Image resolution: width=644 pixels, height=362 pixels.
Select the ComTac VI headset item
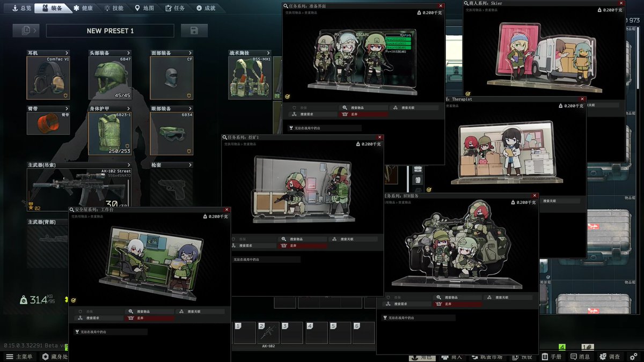point(48,78)
